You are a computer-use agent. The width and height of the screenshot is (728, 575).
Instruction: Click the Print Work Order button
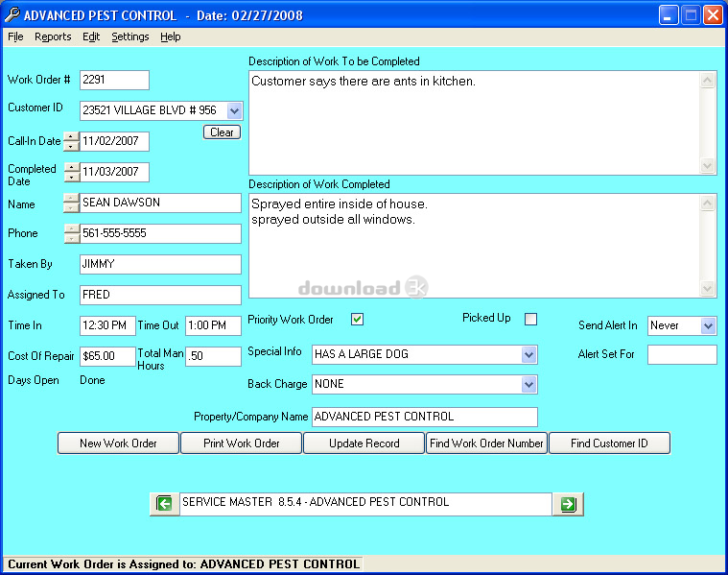(x=242, y=443)
